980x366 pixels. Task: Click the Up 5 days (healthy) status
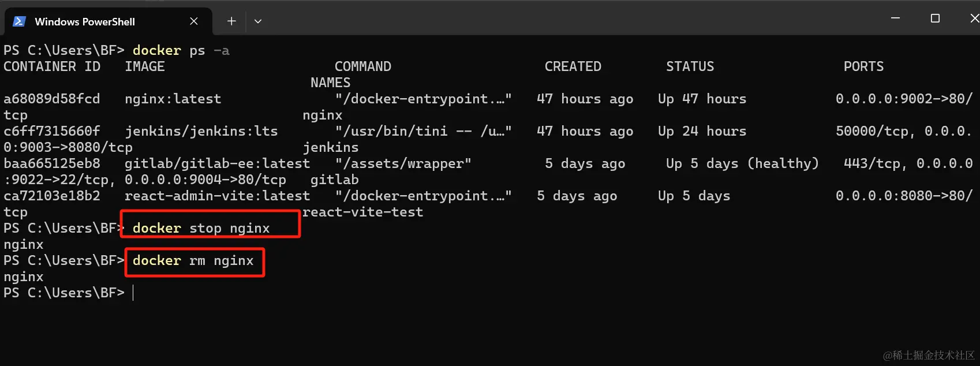[742, 163]
